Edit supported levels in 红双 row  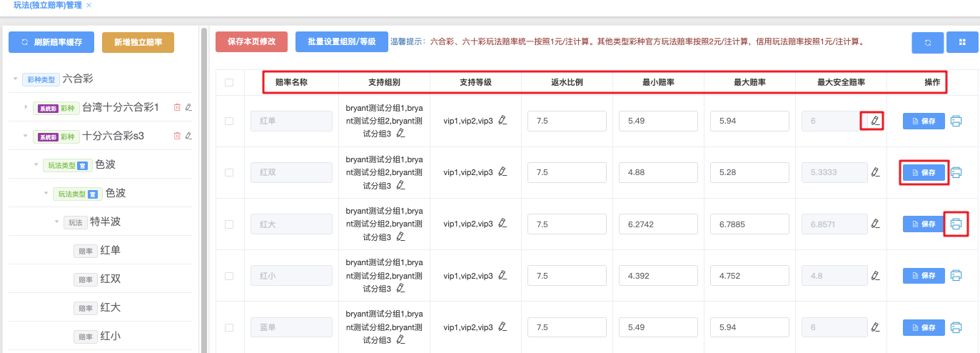pos(502,172)
